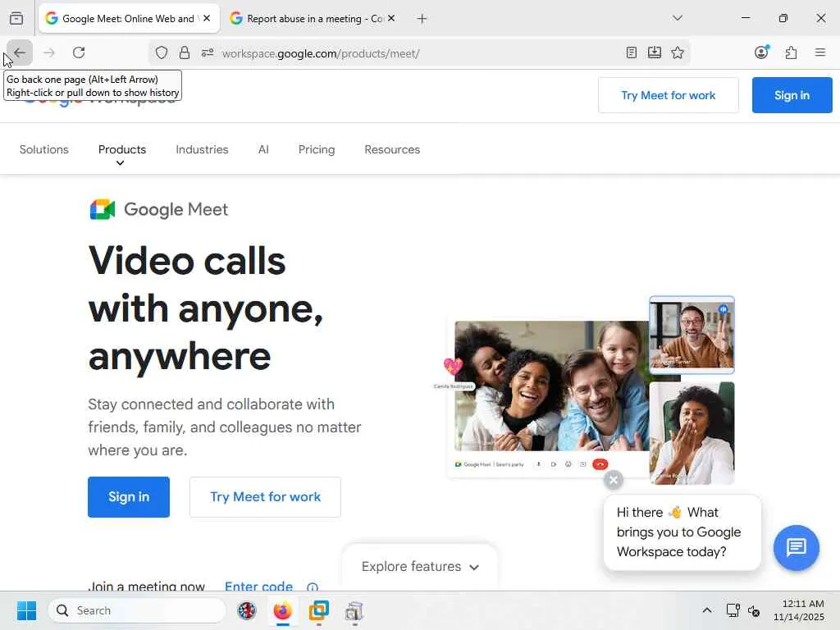Close the Google Meet tab

[207, 18]
